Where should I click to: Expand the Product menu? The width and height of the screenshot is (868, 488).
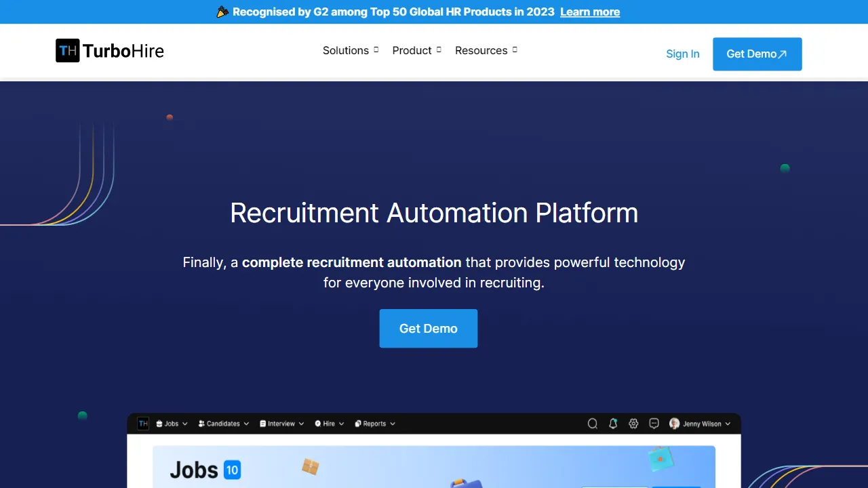click(x=417, y=50)
